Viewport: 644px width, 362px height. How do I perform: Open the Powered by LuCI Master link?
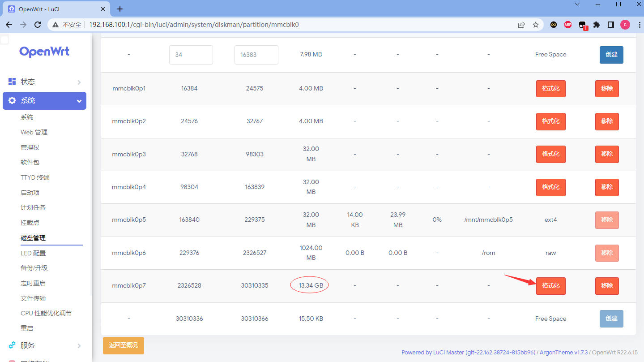(468, 352)
